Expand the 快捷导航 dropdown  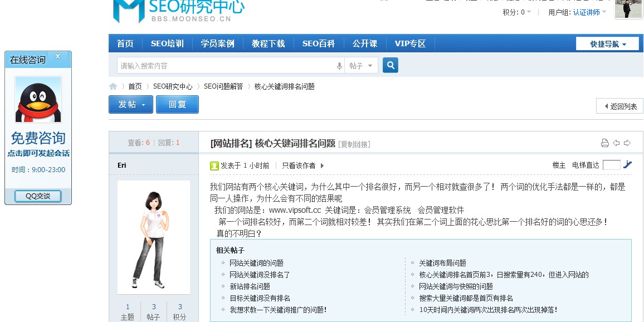pyautogui.click(x=607, y=44)
